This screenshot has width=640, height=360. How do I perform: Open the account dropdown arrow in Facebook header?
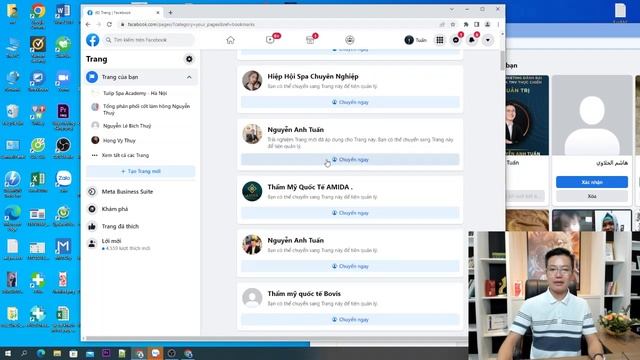coord(488,40)
